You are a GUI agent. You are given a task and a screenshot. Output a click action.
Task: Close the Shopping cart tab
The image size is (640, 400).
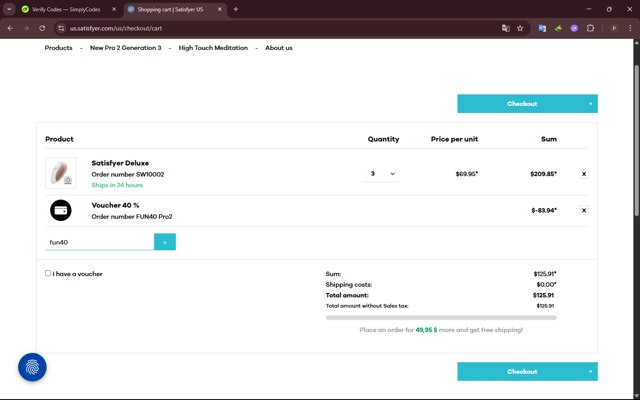pyautogui.click(x=220, y=9)
